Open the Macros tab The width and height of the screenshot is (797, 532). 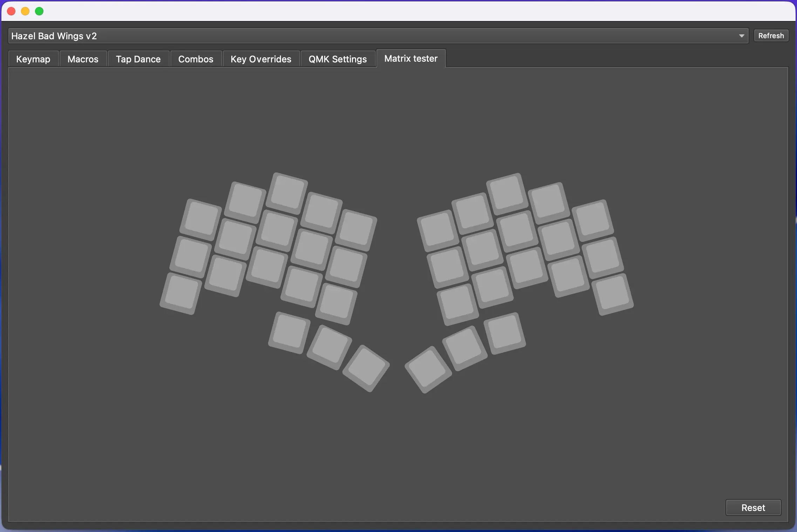pos(83,59)
